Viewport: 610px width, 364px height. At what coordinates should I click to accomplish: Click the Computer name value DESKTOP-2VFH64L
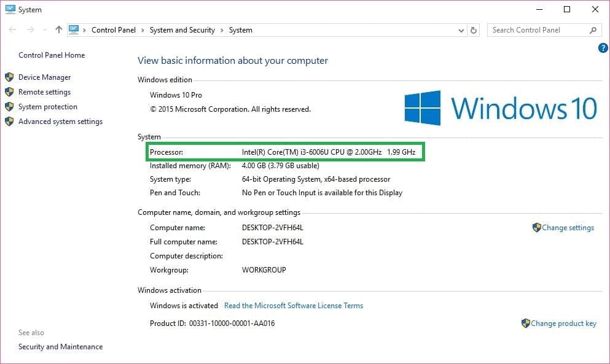pyautogui.click(x=273, y=228)
